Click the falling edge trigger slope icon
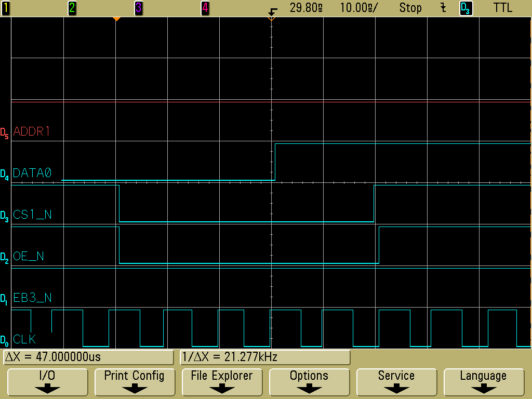 [x=443, y=8]
